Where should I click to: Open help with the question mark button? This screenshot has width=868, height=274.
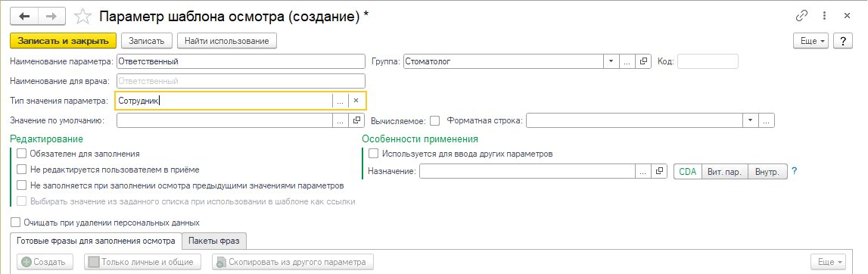[x=843, y=41]
